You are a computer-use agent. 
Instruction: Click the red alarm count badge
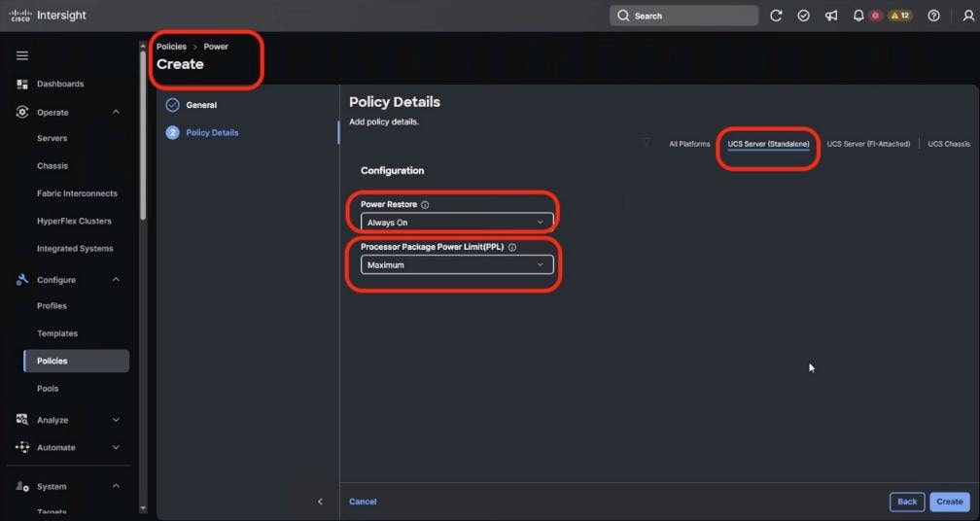tap(875, 16)
